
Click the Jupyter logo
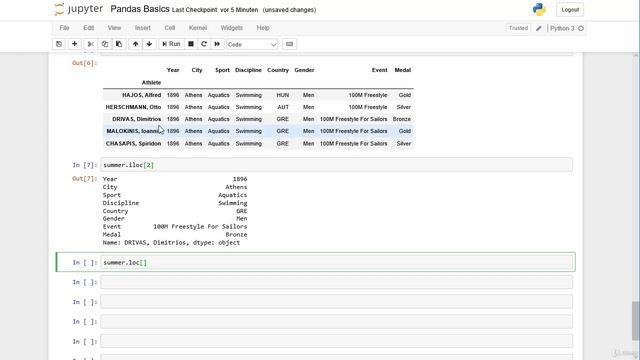tap(78, 9)
